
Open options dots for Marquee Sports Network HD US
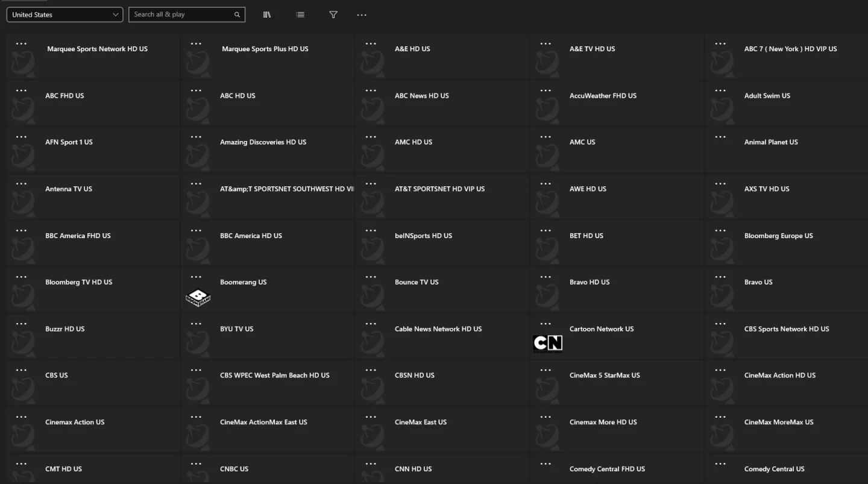21,43
